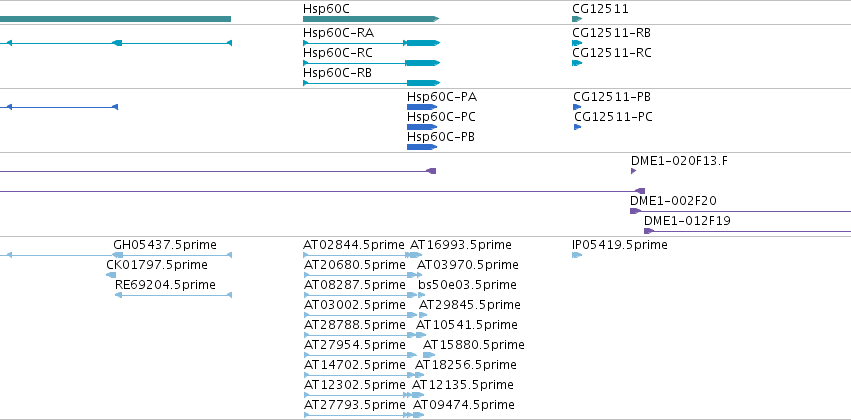Select the CG12511-RB transcript label
Screen dimensions: 851x420
click(x=611, y=33)
